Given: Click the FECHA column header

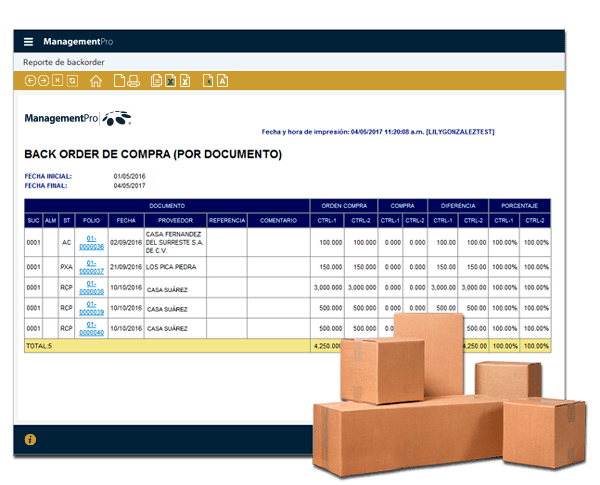Looking at the screenshot, I should coord(126,220).
